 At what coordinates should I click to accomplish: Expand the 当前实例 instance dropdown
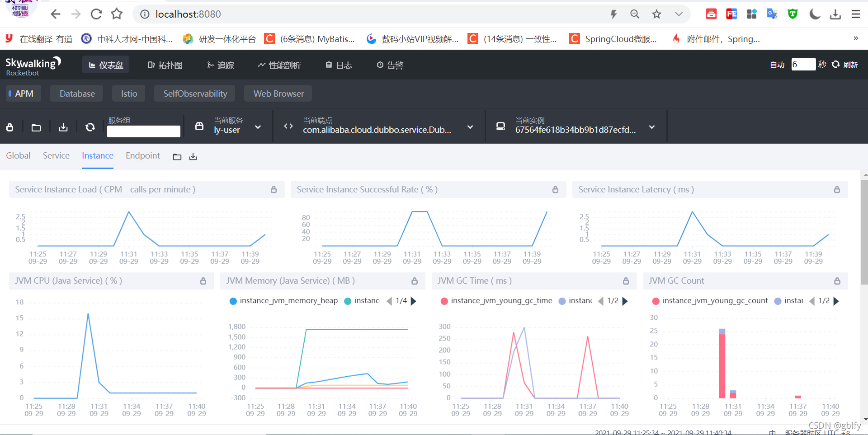click(652, 127)
